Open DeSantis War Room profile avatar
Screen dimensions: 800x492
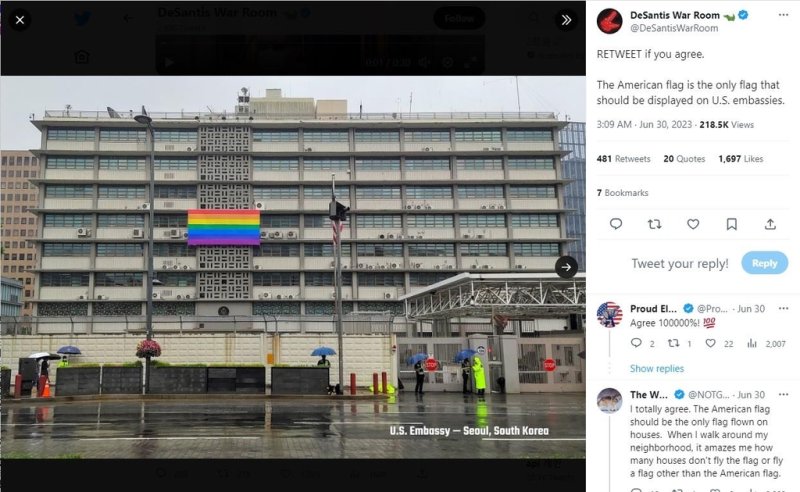[610, 21]
